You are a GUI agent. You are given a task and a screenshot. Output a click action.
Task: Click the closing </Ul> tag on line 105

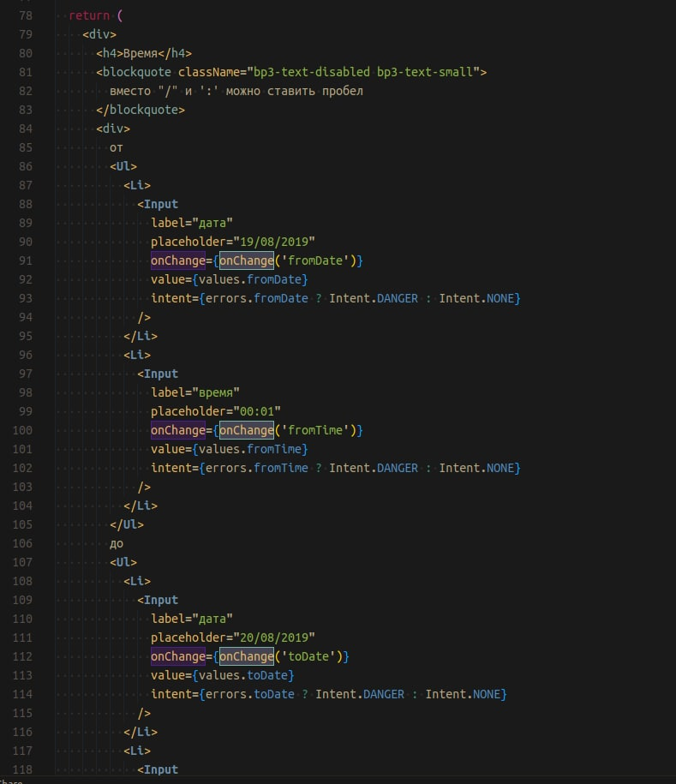tap(127, 524)
